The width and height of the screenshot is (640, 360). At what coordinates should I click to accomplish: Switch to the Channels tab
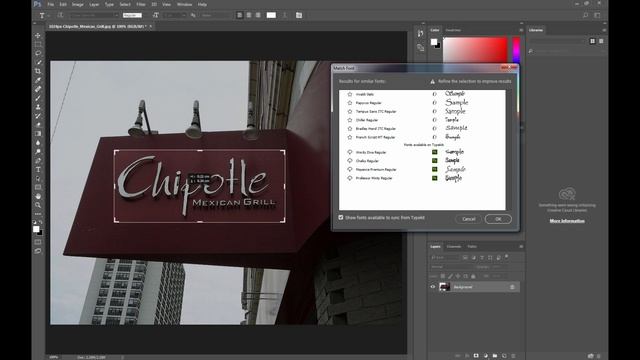click(x=453, y=247)
